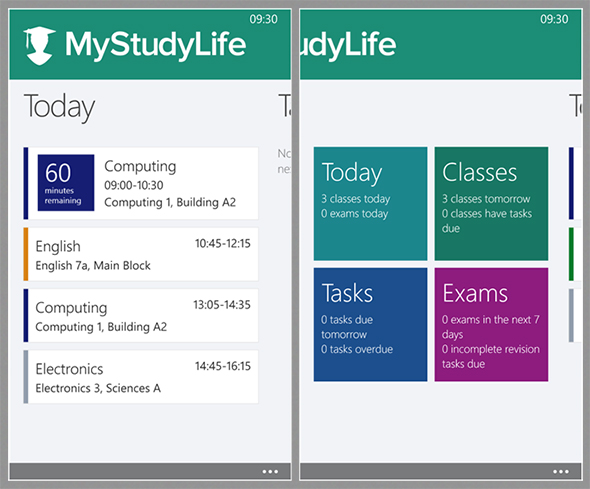Select the Computing 13:05-14:35 class card
The height and width of the screenshot is (489, 590).
(x=141, y=315)
